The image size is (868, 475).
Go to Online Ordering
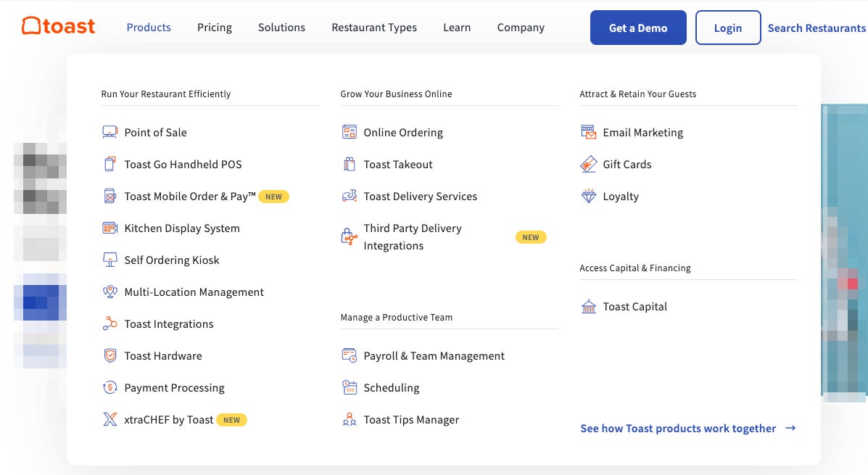pyautogui.click(x=403, y=132)
